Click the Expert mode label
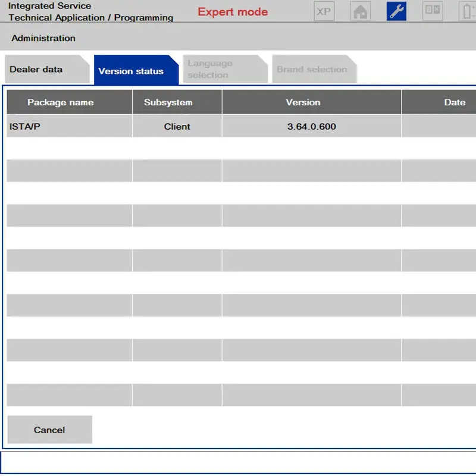476x476 pixels. click(233, 12)
